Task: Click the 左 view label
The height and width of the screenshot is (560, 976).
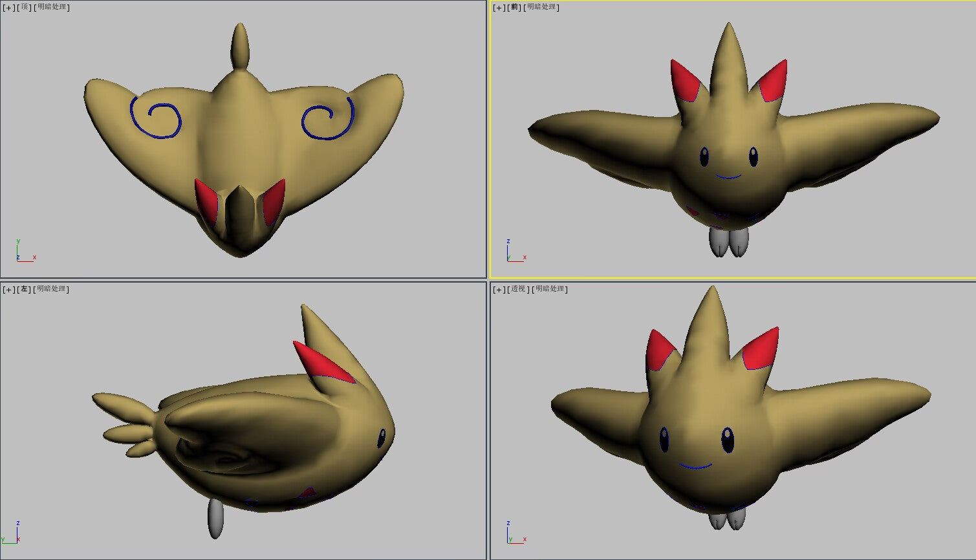Action: pos(25,289)
